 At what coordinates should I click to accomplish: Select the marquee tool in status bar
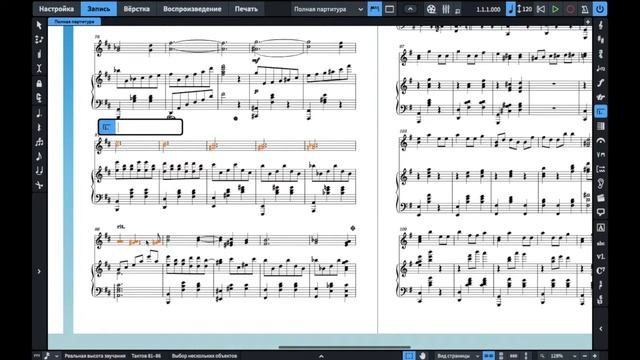[x=409, y=356]
